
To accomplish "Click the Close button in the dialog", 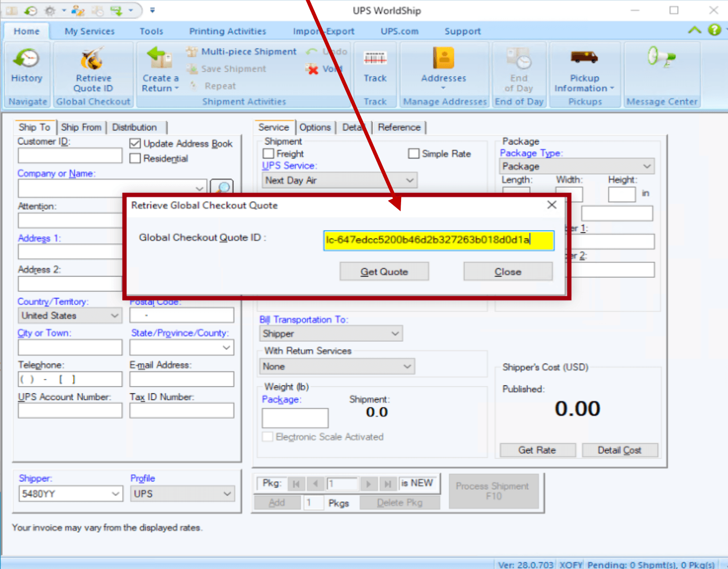I will point(508,271).
